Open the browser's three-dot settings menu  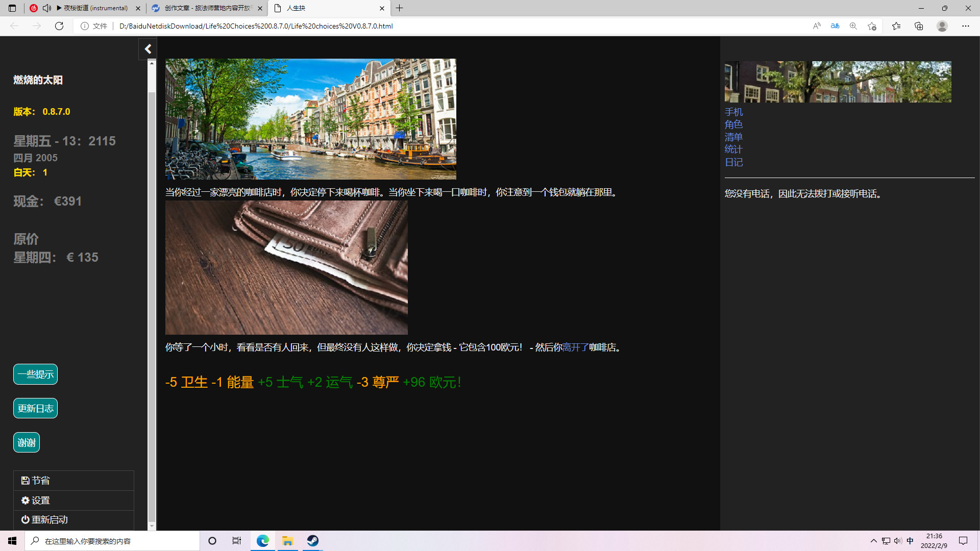[x=965, y=26]
